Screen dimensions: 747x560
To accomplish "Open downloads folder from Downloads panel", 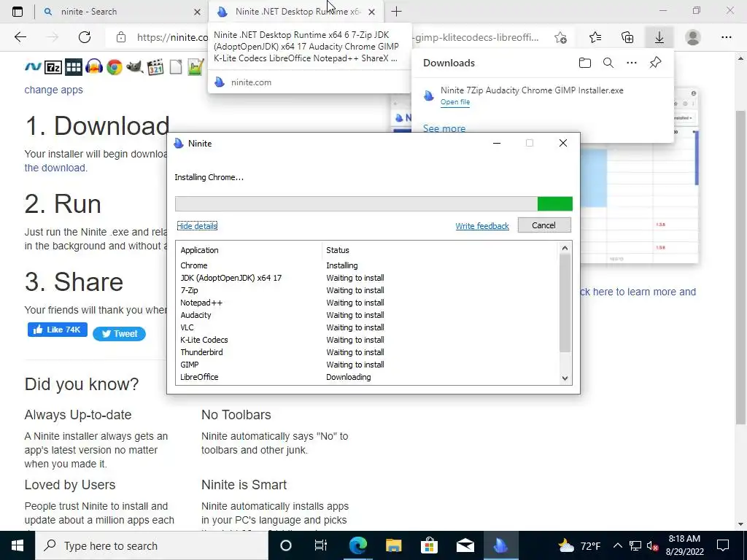I will [585, 63].
